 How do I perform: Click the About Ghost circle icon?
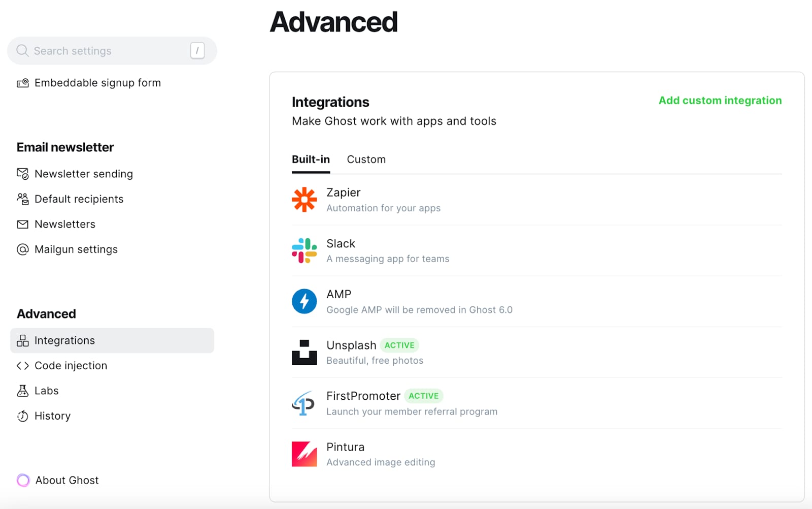[x=23, y=480]
